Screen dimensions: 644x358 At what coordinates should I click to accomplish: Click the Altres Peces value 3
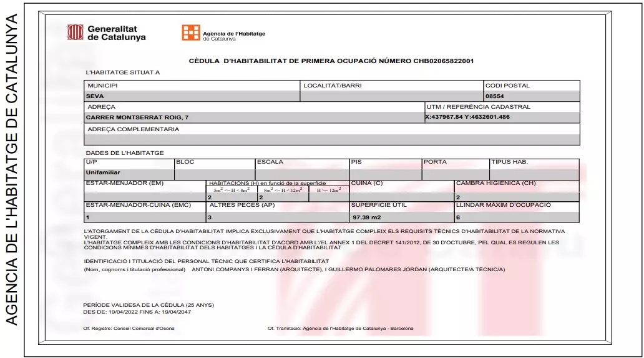pyautogui.click(x=277, y=217)
